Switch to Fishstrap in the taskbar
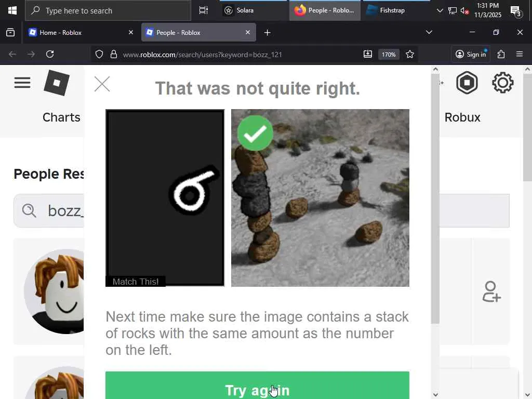Screen dimensions: 532x399 point(396,10)
